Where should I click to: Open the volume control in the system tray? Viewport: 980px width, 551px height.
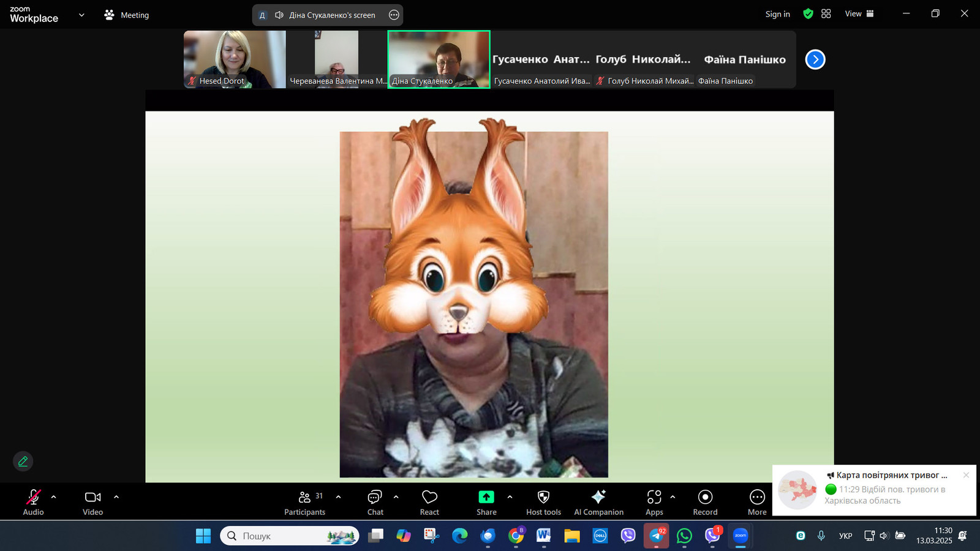(884, 536)
